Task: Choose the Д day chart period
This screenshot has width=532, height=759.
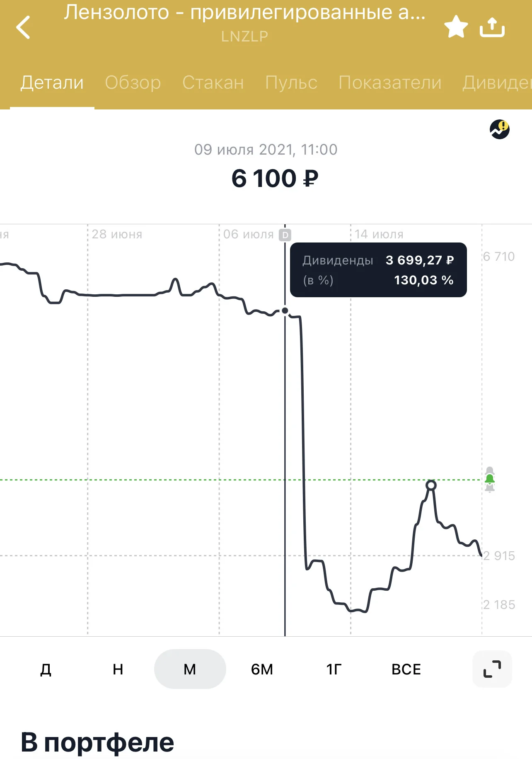Action: pos(46,669)
